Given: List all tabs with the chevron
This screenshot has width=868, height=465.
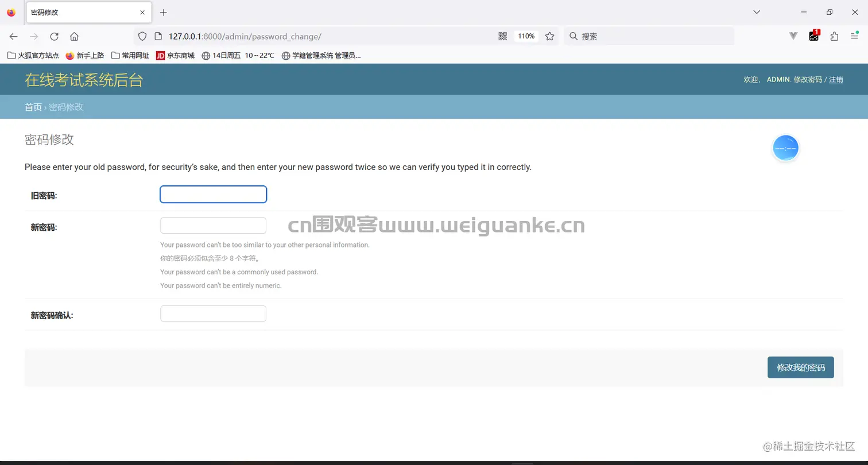Looking at the screenshot, I should pyautogui.click(x=757, y=12).
